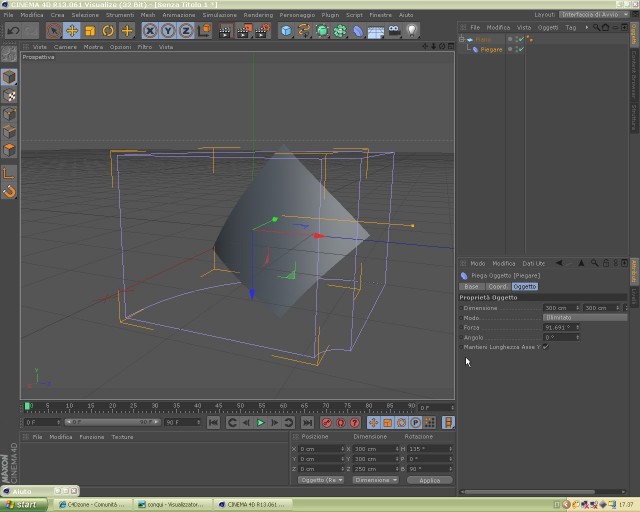Open the Modo dropdown showing Illimitato
This screenshot has width=640, height=512.
585,318
